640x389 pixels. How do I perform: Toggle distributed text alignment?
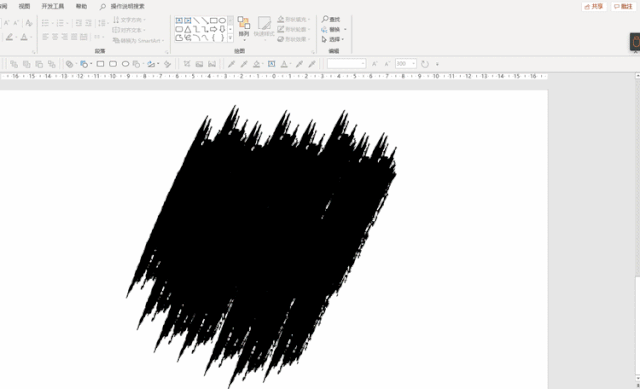84,37
